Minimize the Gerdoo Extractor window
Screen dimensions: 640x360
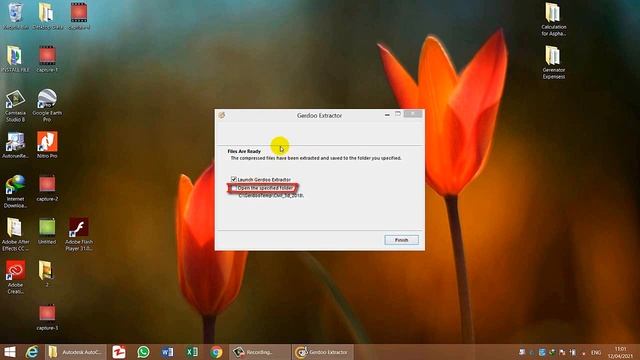pyautogui.click(x=387, y=115)
